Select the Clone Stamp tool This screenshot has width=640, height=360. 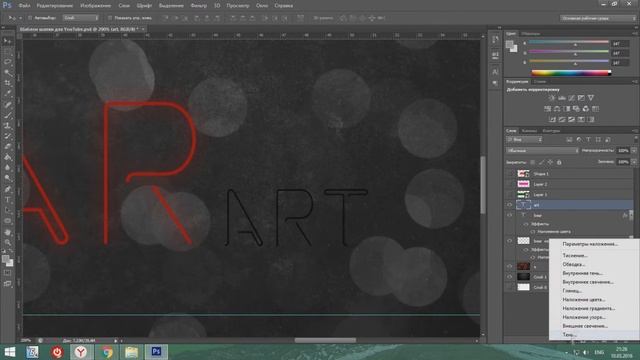pos(7,126)
